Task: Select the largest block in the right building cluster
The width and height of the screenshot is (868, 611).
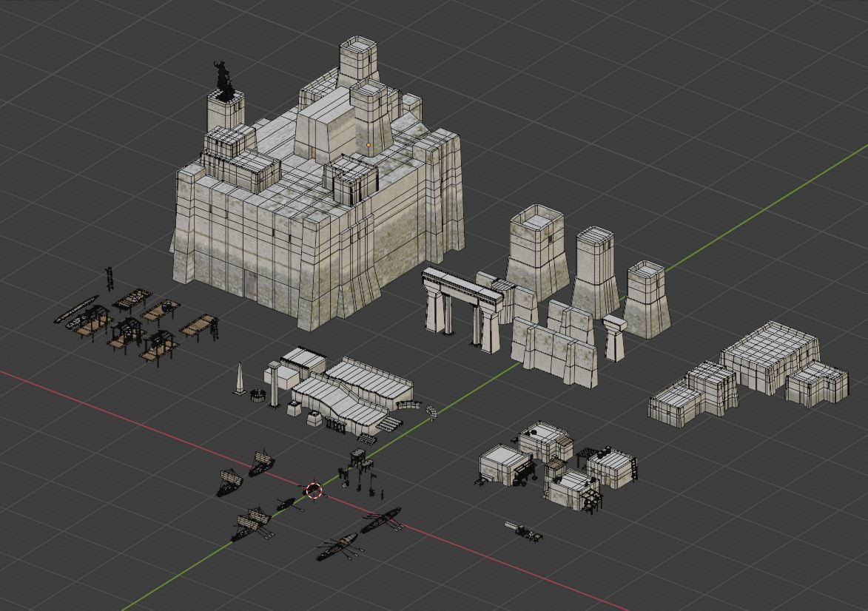Action: click(770, 357)
